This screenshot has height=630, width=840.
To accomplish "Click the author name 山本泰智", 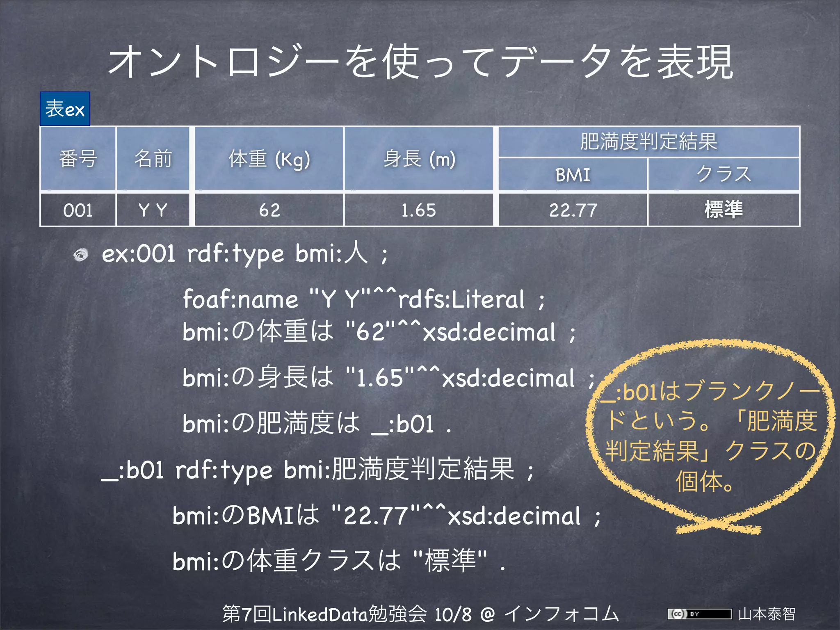I will (767, 614).
